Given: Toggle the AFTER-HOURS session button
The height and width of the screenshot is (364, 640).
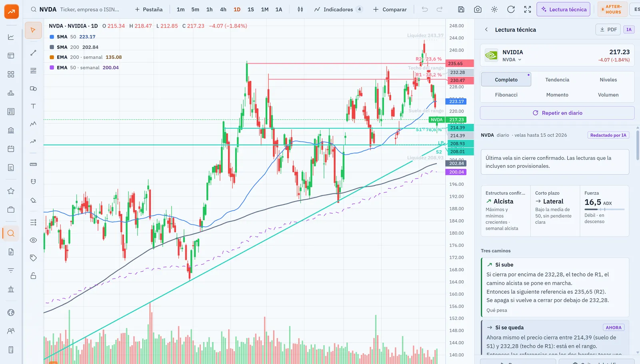Looking at the screenshot, I should [612, 9].
